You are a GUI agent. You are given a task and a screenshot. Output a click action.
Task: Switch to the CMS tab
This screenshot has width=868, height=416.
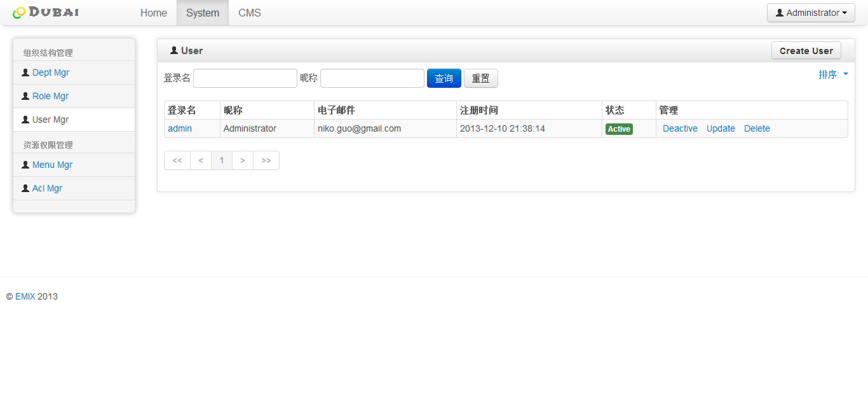coord(250,13)
